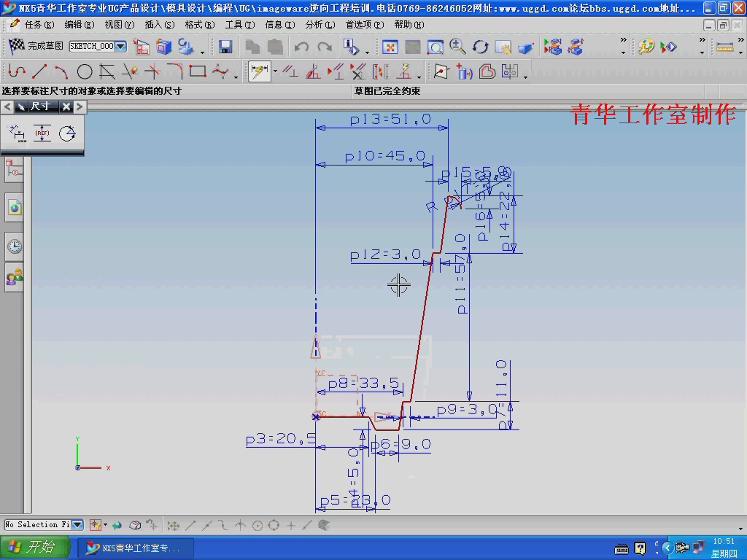The width and height of the screenshot is (747, 560).
Task: Expand the view toolbar overflow chevron
Action: tap(623, 41)
